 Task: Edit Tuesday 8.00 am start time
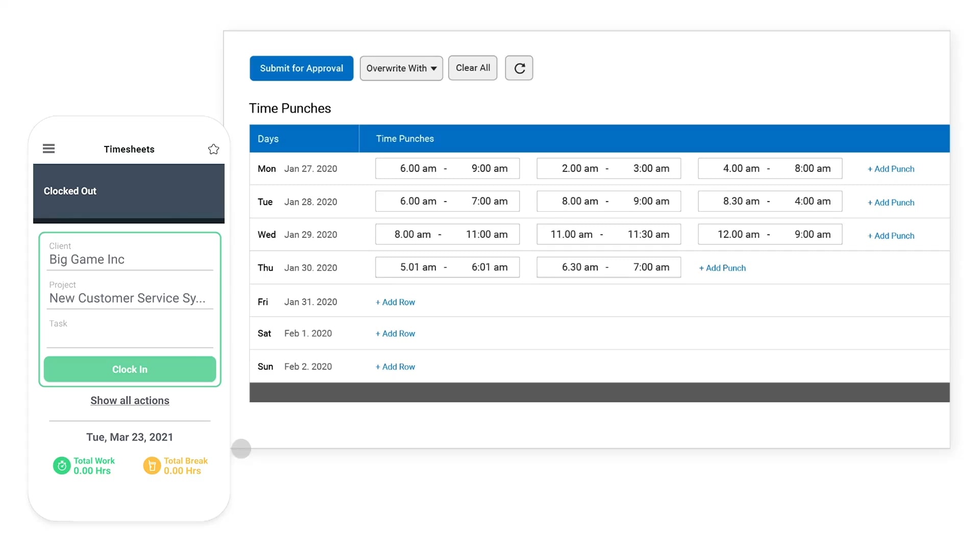(580, 201)
